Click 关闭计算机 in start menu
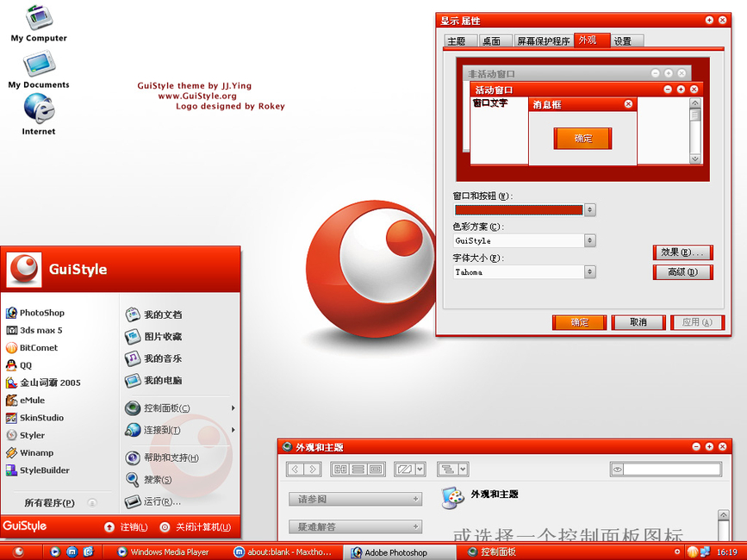The height and width of the screenshot is (560, 747). pos(196,527)
